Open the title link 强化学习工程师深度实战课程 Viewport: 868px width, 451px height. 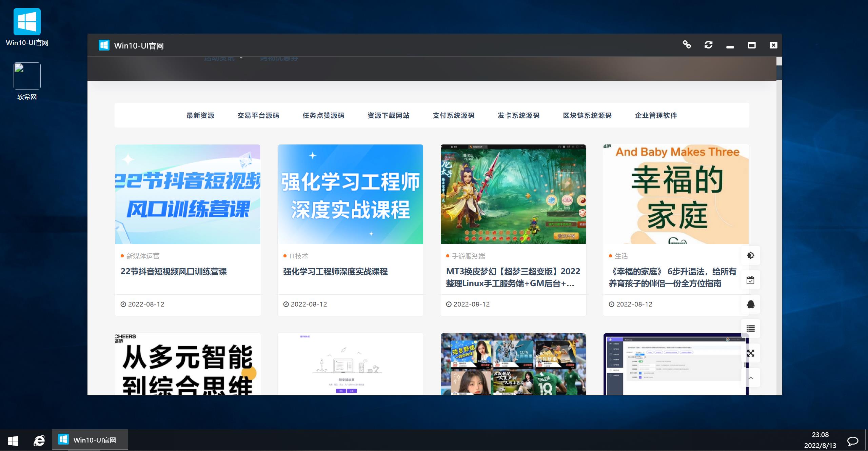click(335, 272)
